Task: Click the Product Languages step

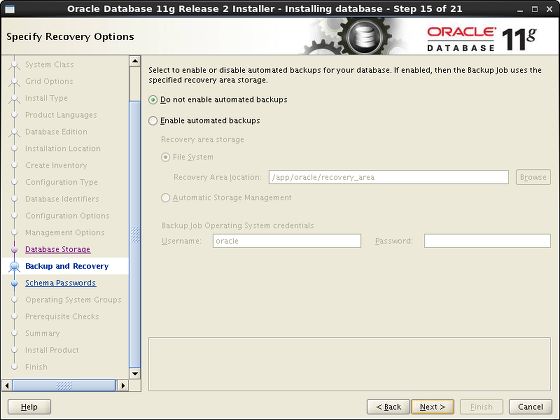Action: [x=61, y=115]
